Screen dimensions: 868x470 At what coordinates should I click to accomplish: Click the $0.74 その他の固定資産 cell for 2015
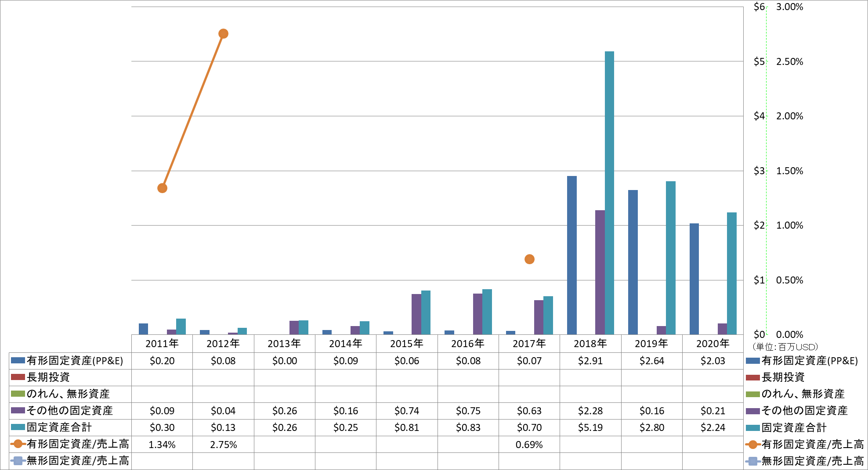[x=407, y=411]
